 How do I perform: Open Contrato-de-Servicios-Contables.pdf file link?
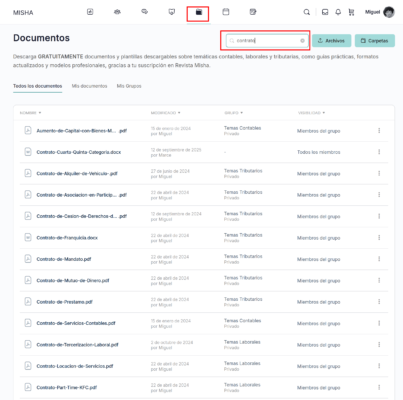pyautogui.click(x=76, y=323)
